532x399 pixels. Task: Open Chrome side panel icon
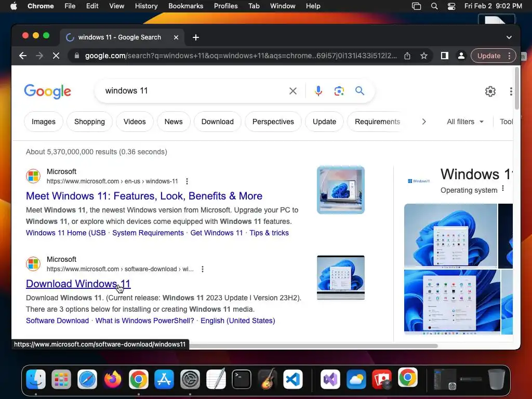tap(445, 56)
